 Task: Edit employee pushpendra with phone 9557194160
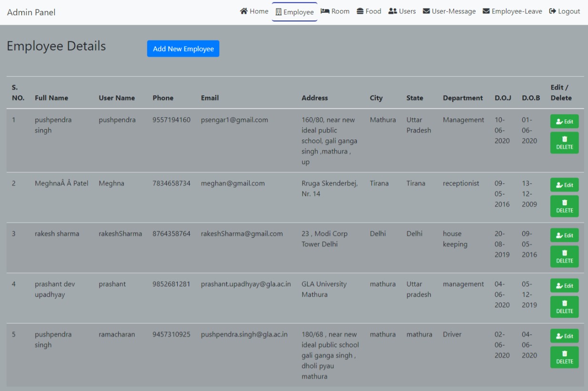[x=565, y=121]
